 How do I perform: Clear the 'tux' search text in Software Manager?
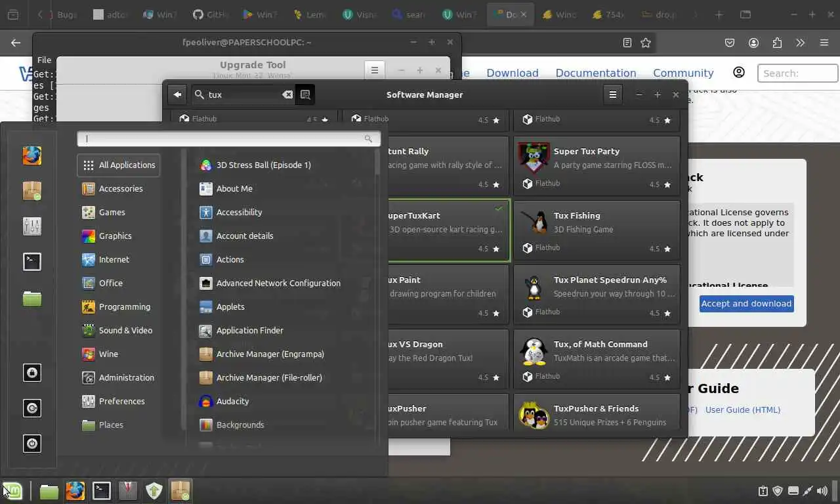(x=287, y=94)
